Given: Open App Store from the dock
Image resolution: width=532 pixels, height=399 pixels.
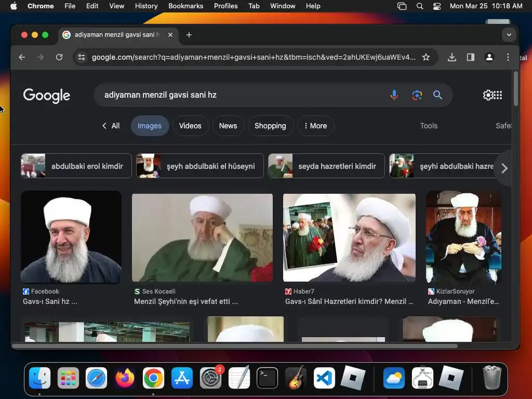Looking at the screenshot, I should 182,378.
